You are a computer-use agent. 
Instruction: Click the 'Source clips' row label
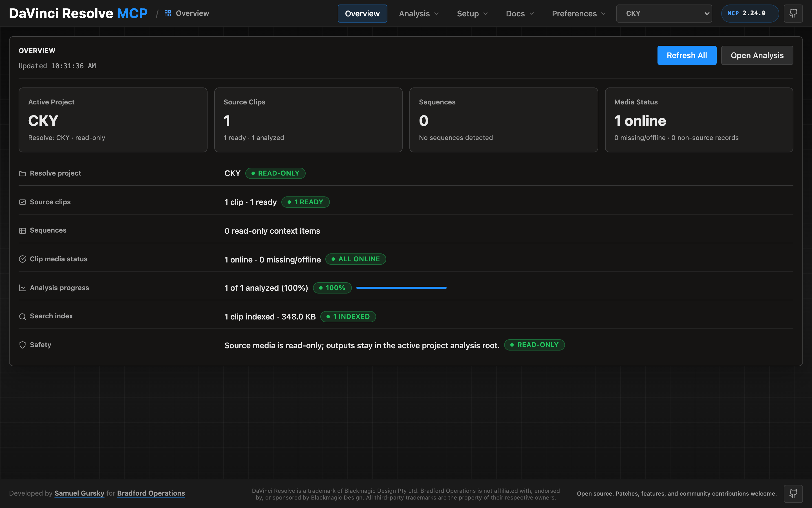click(x=50, y=202)
